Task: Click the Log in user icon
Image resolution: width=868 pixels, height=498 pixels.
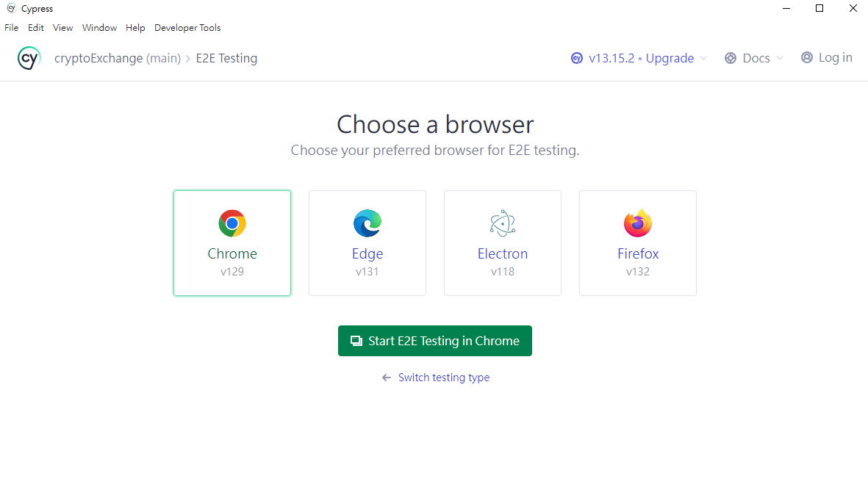Action: pos(807,57)
